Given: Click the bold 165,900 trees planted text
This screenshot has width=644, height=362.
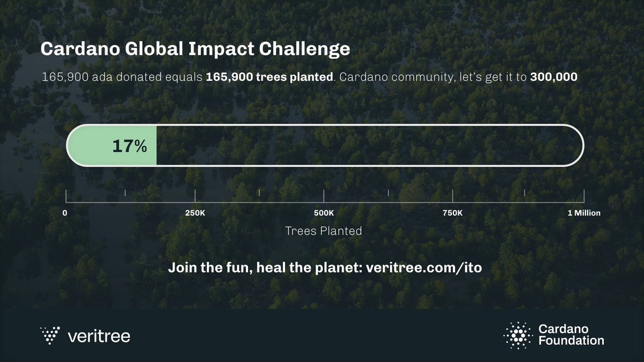Looking at the screenshot, I should point(269,77).
